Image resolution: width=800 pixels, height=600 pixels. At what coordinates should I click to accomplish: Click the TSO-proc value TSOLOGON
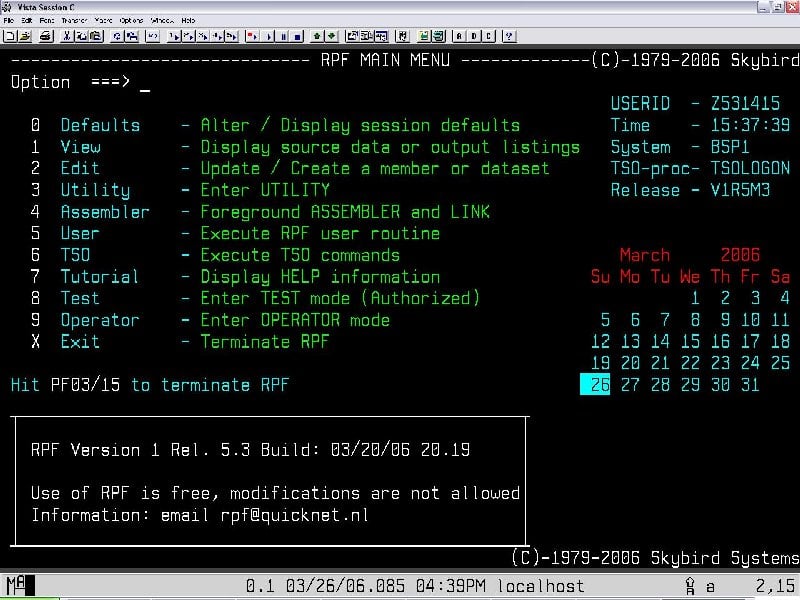click(x=751, y=168)
